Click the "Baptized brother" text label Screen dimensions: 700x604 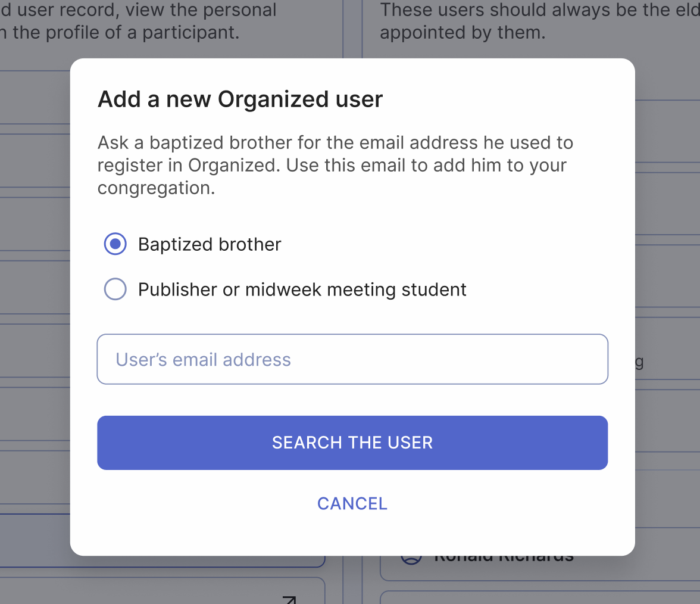pyautogui.click(x=210, y=244)
